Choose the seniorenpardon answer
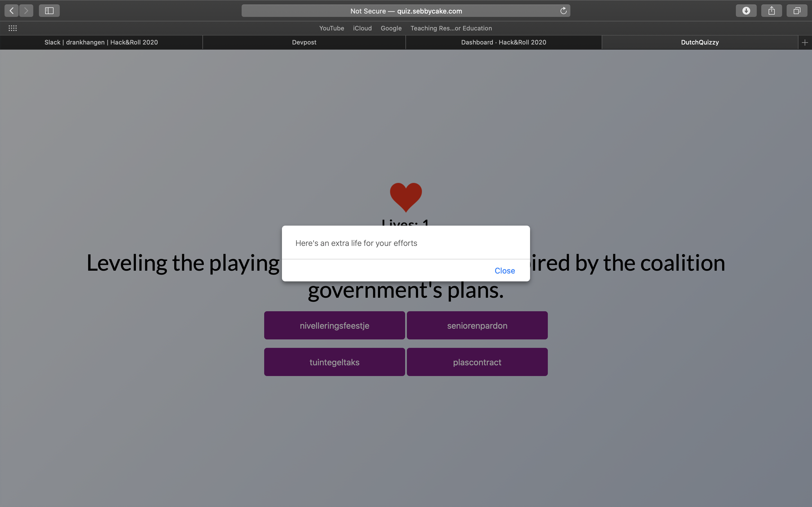Viewport: 812px width, 507px height. click(x=477, y=326)
